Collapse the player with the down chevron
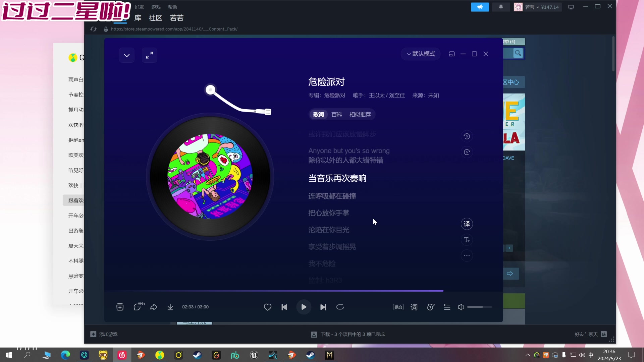644x362 pixels. tap(126, 55)
